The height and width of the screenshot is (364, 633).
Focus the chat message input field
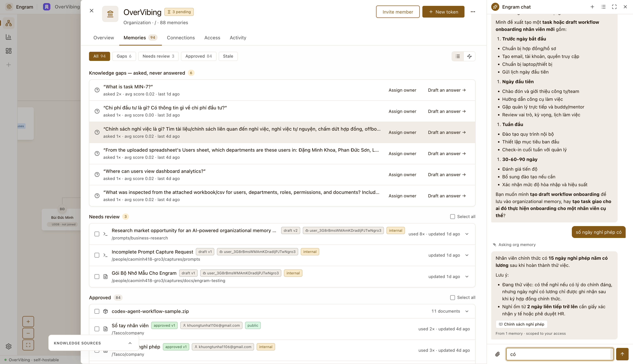559,354
